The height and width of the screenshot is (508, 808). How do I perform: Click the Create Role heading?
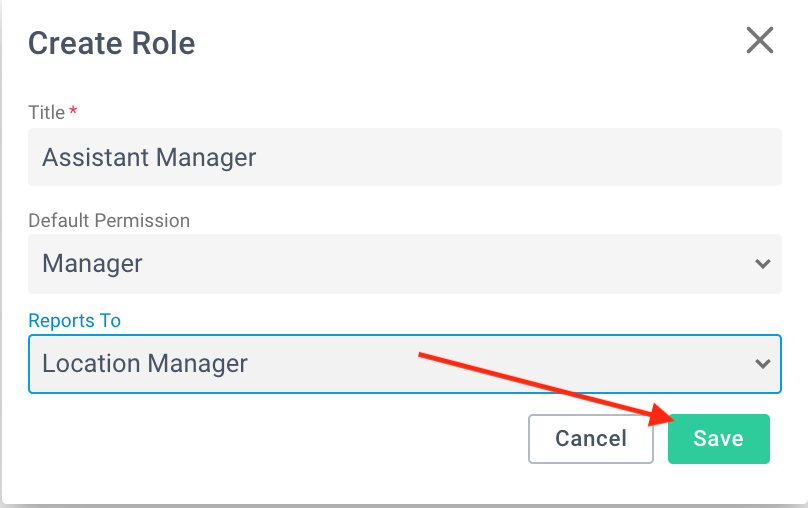[x=111, y=43]
